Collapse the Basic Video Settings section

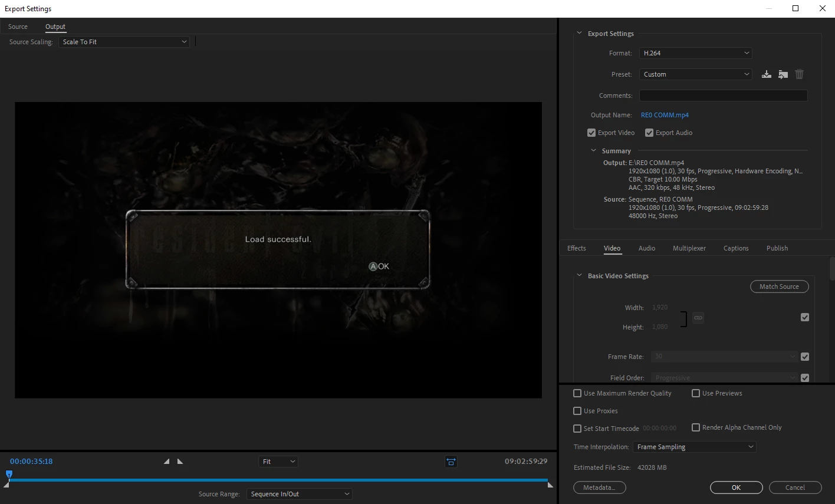579,275
